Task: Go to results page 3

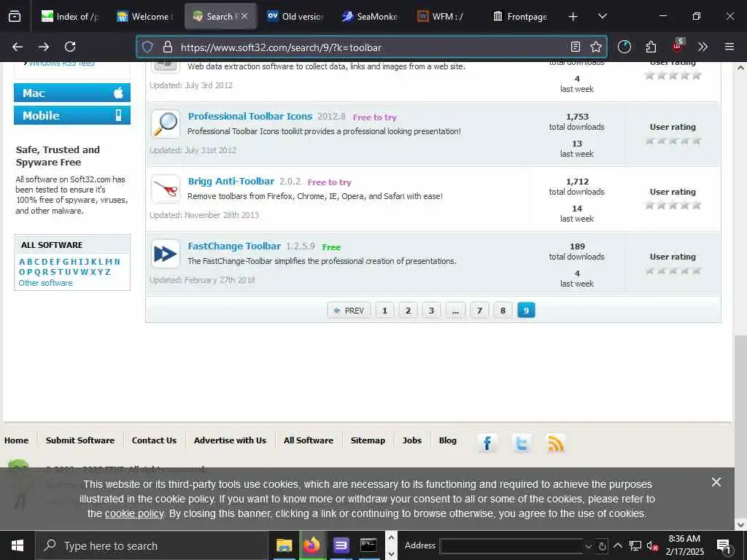Action: 432,311
